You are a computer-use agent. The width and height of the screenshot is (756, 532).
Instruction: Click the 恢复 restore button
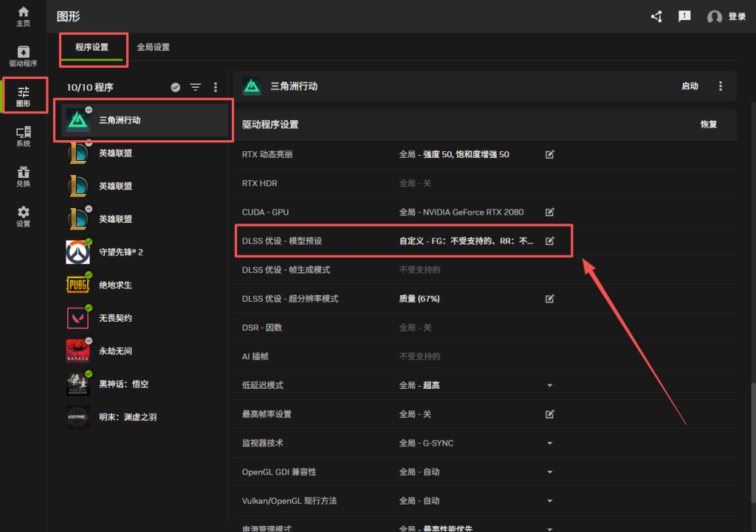pos(708,125)
